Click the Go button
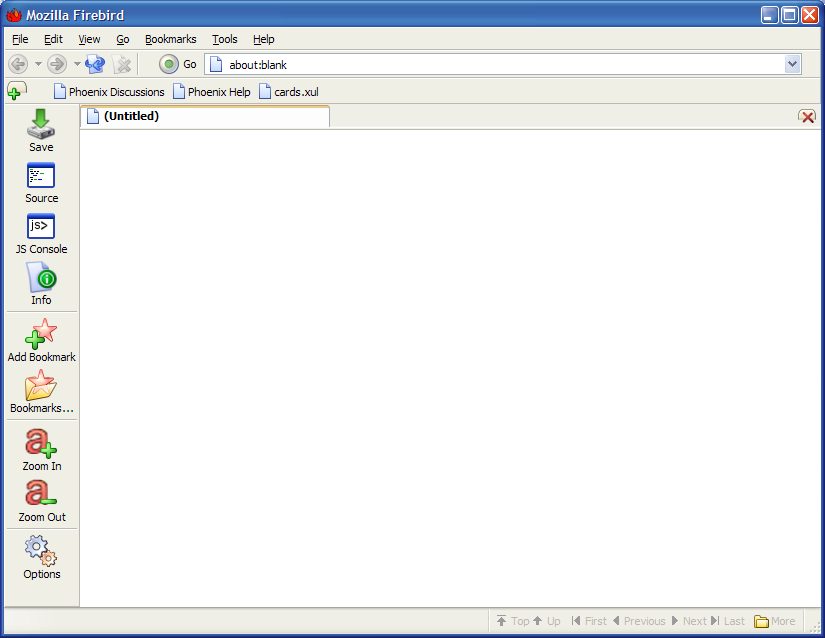 178,65
